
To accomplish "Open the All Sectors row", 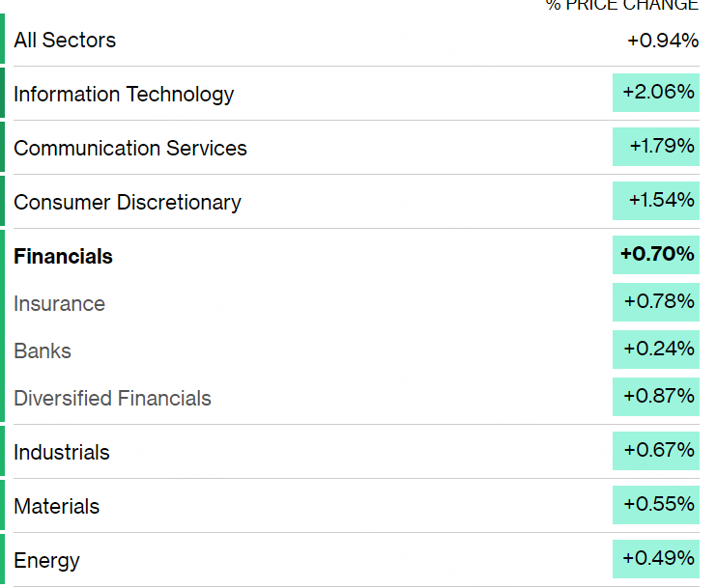I will pos(65,41).
